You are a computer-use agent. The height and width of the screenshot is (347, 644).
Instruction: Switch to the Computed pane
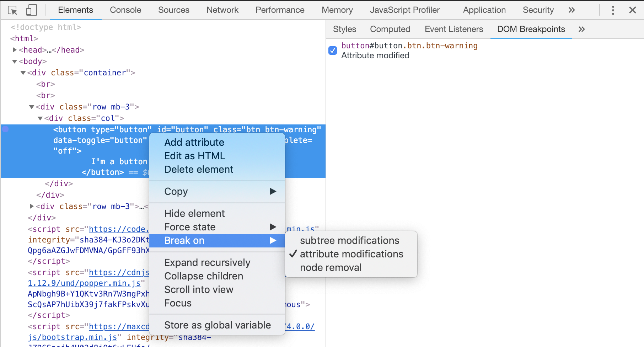[x=390, y=29]
